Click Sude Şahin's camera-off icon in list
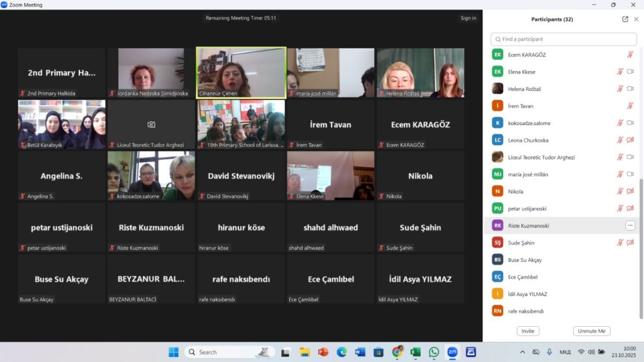The height and width of the screenshot is (362, 644). pos(630,243)
